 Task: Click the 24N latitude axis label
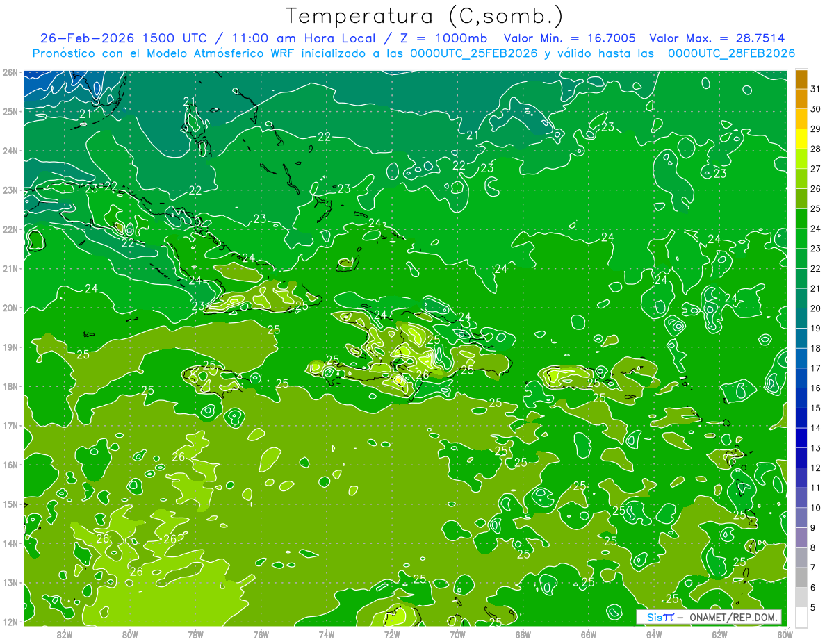click(10, 151)
